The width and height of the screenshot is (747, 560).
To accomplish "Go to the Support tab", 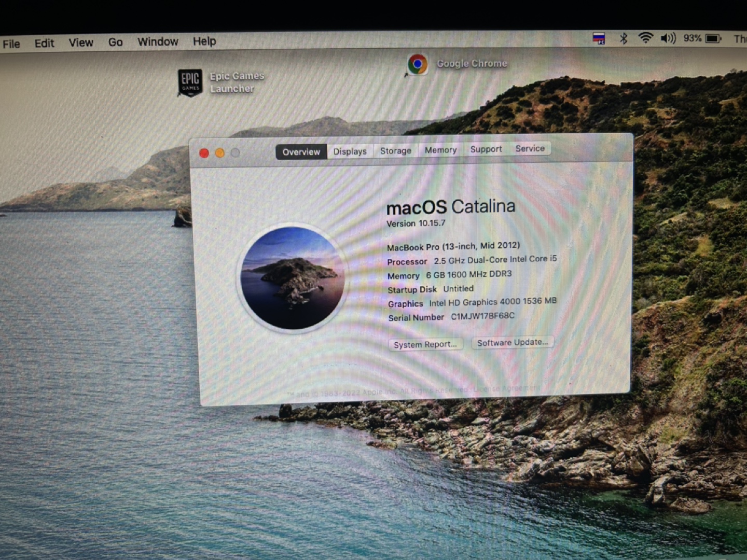I will point(486,149).
